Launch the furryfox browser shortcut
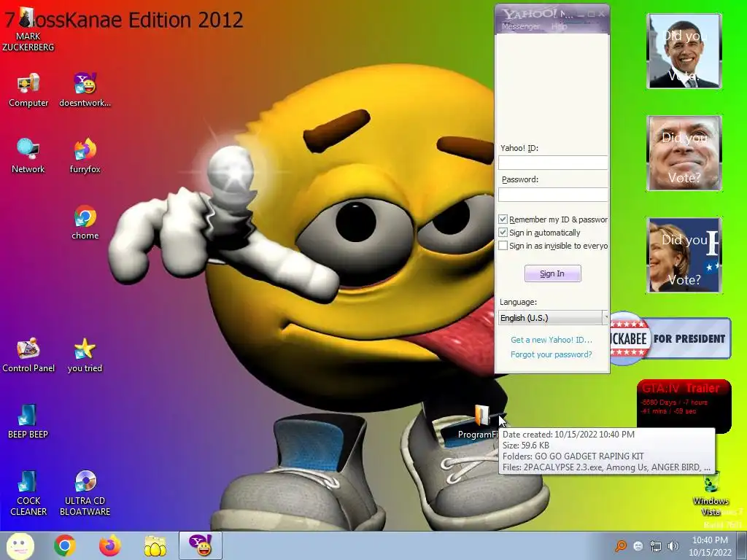 (x=85, y=156)
